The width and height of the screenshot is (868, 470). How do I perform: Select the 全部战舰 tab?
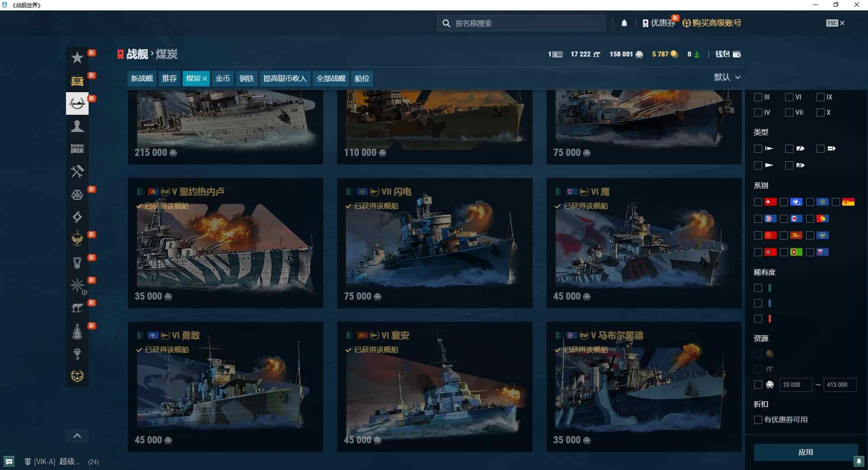coord(330,79)
